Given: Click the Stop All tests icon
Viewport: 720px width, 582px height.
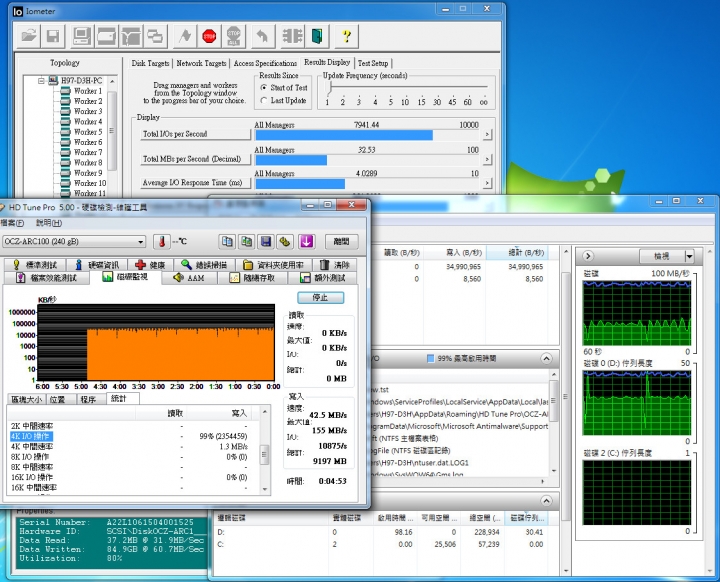Looking at the screenshot, I should click(x=234, y=36).
